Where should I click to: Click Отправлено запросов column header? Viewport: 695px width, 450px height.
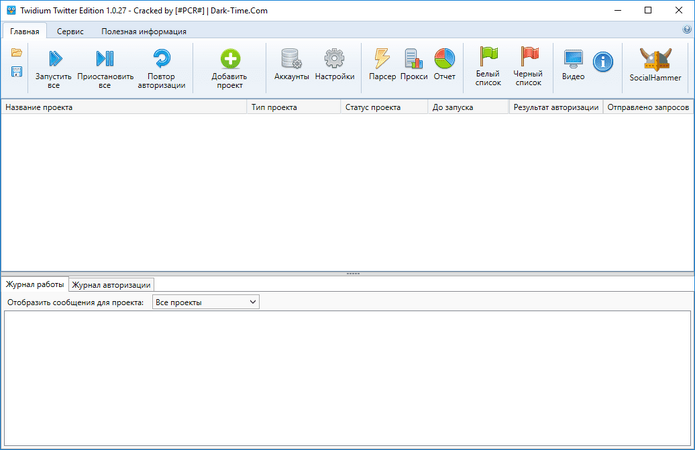pyautogui.click(x=648, y=107)
